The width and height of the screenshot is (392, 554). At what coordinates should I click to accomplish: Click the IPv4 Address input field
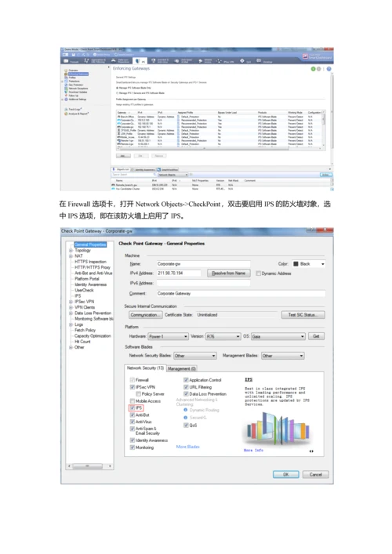click(179, 273)
